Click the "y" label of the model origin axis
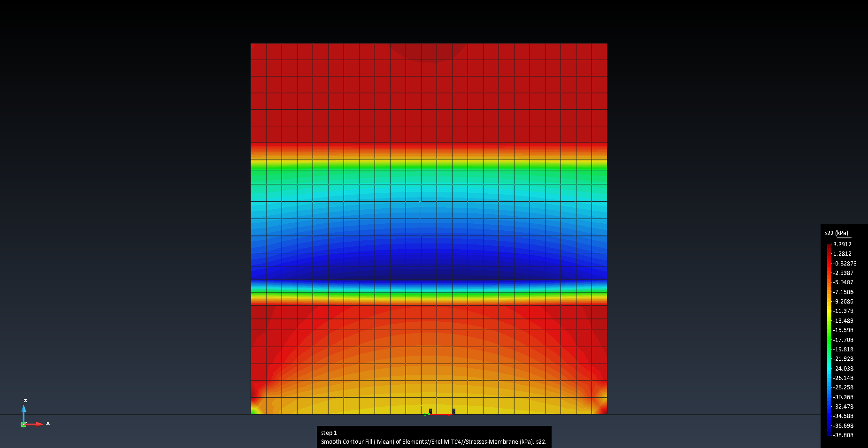 (430, 411)
